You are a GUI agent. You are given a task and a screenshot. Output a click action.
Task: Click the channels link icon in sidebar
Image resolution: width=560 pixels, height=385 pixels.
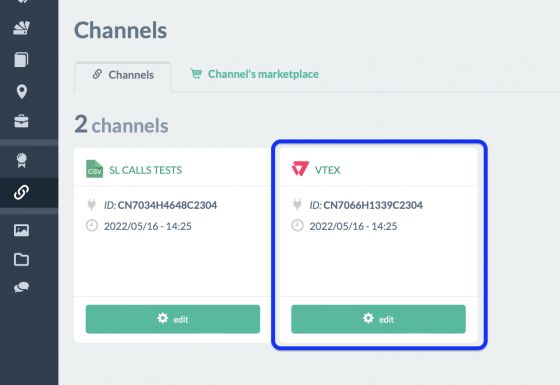21,192
